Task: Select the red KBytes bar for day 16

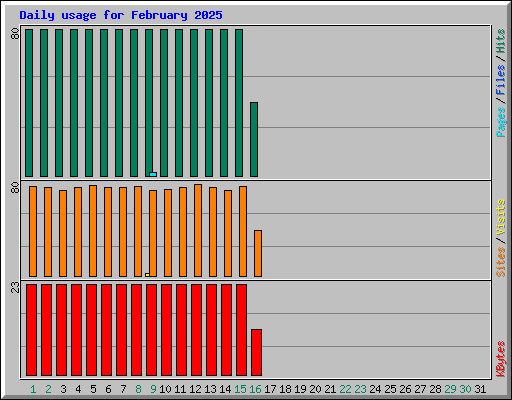Action: coord(256,352)
